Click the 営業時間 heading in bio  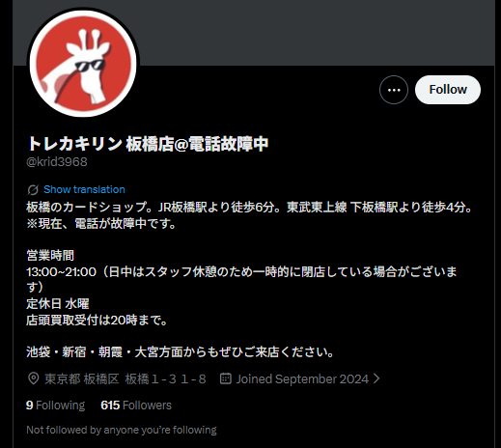click(50, 256)
